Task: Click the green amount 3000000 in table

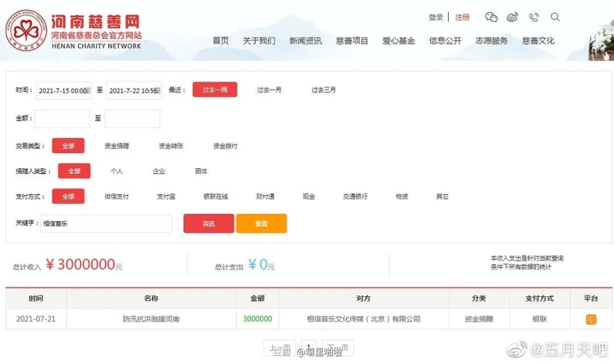Action: (257, 319)
